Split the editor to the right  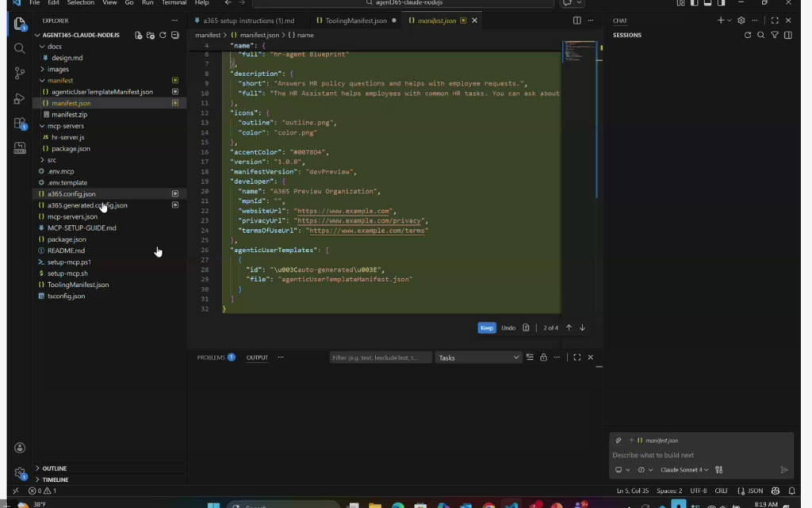point(577,21)
